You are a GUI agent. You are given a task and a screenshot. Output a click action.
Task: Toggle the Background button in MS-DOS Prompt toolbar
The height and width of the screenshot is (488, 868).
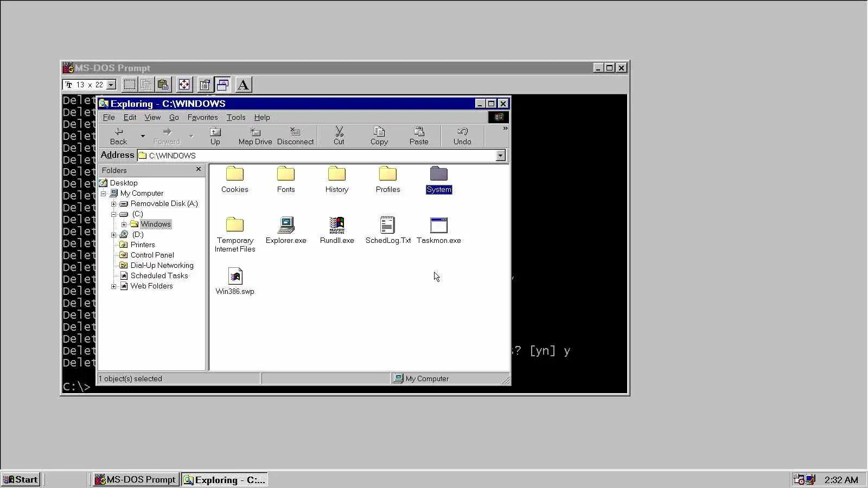tap(222, 85)
